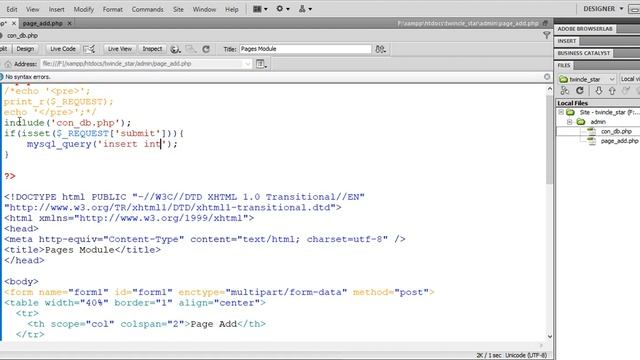Click the Check out files icon
Viewport: 640px width, 360px height.
point(626,91)
